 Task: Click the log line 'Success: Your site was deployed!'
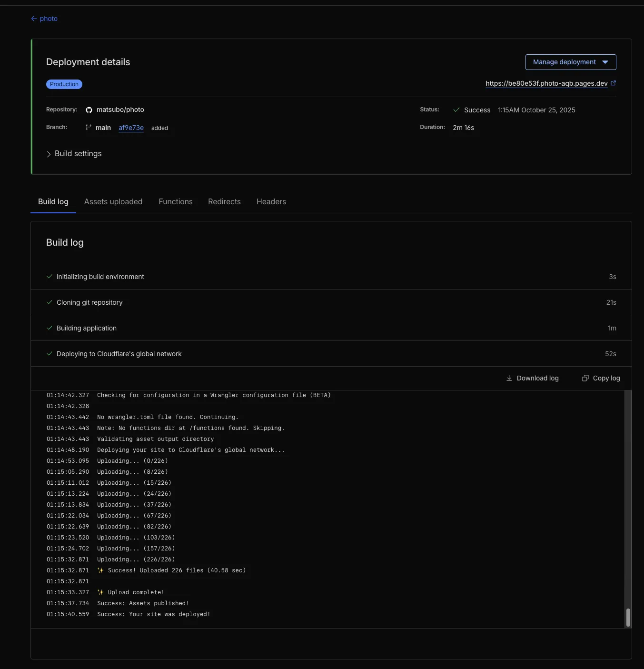153,614
